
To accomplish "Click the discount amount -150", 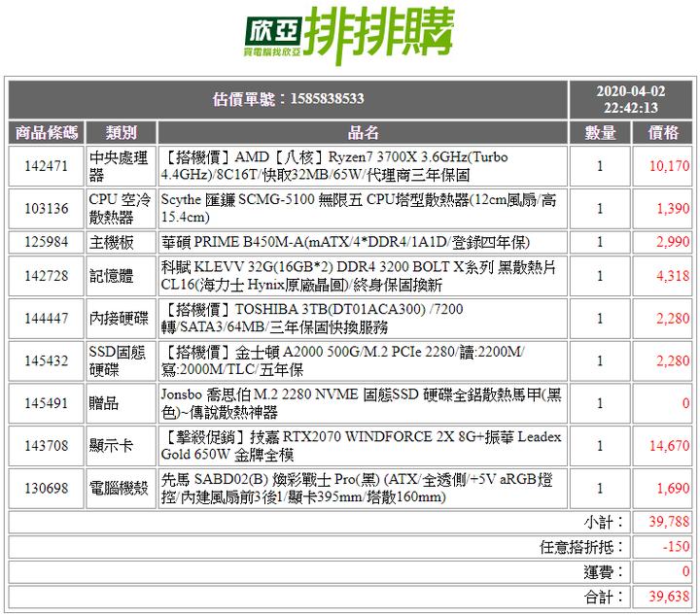I will [676, 547].
